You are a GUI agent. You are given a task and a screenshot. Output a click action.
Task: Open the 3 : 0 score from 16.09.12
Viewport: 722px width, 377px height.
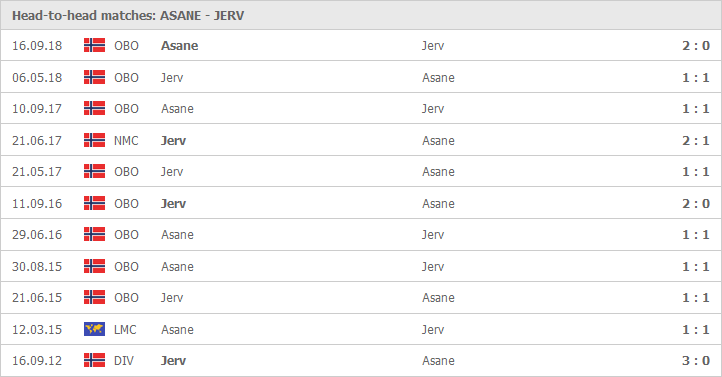pyautogui.click(x=696, y=360)
